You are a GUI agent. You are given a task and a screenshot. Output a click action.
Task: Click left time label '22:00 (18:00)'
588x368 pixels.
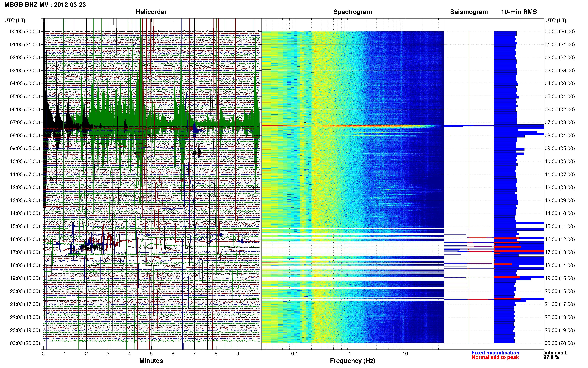click(25, 317)
